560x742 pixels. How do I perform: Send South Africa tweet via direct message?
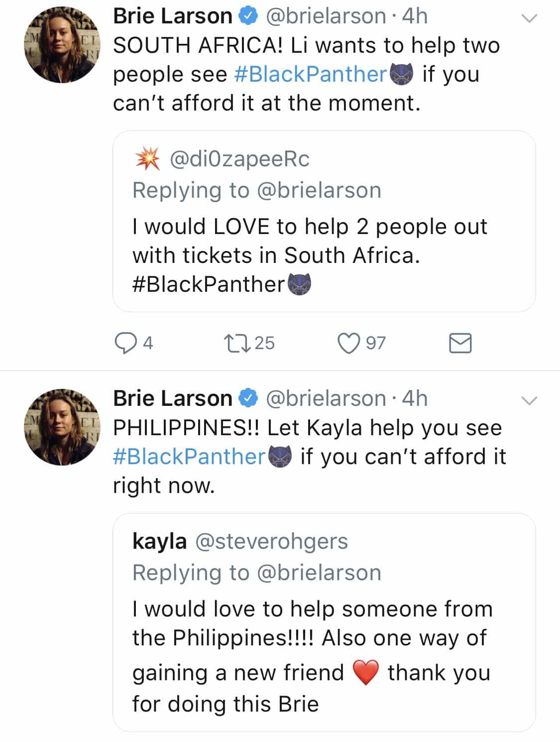(460, 344)
